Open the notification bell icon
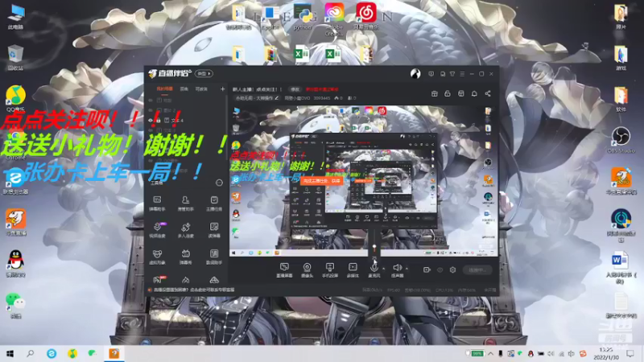 coord(474,93)
